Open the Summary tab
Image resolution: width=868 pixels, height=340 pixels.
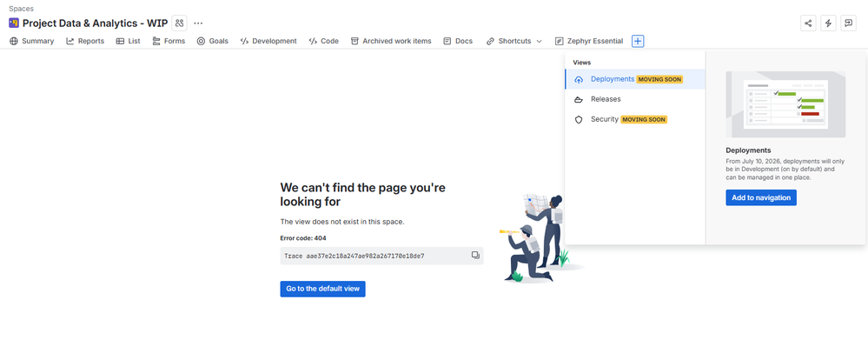[x=31, y=41]
